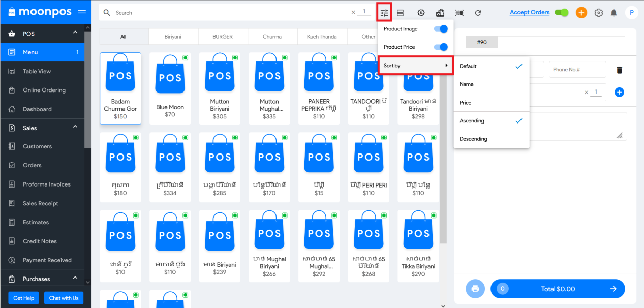Screen dimensions: 644x308
Task: Toggle the Product Image switch
Action: 441,29
